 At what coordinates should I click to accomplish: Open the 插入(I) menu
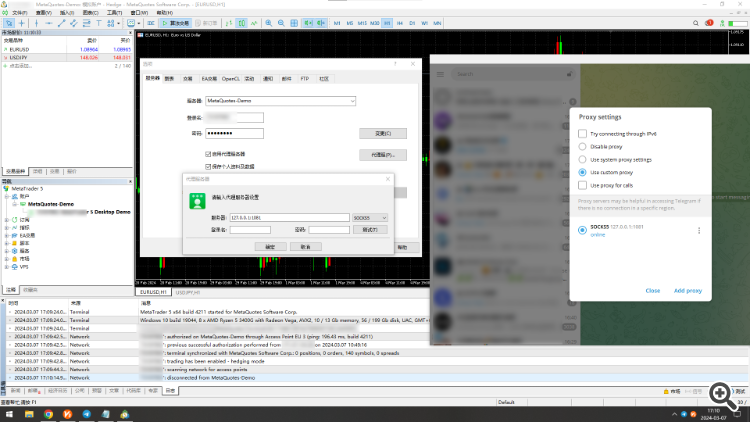(66, 13)
